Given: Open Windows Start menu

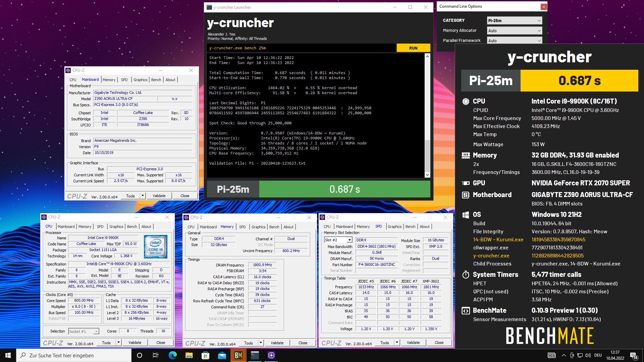Looking at the screenshot, I should pos(8,355).
